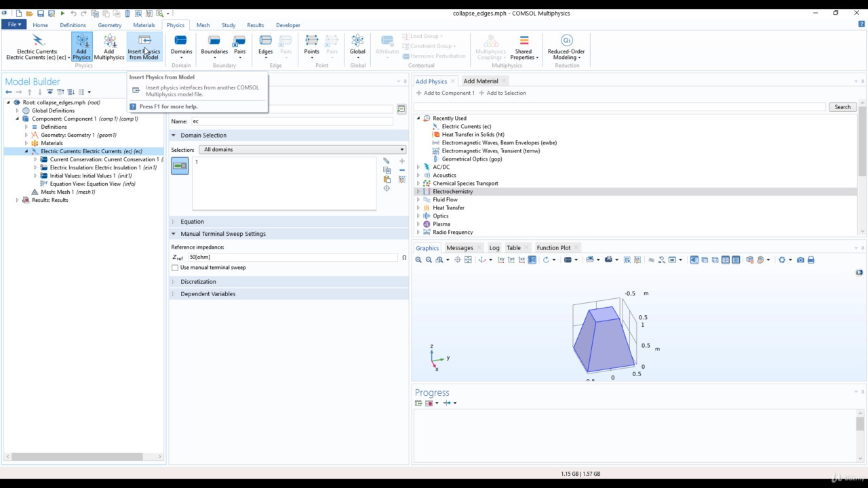Viewport: 868px width, 488px height.
Task: Switch to the Geometry ribbon tab
Action: coord(109,25)
